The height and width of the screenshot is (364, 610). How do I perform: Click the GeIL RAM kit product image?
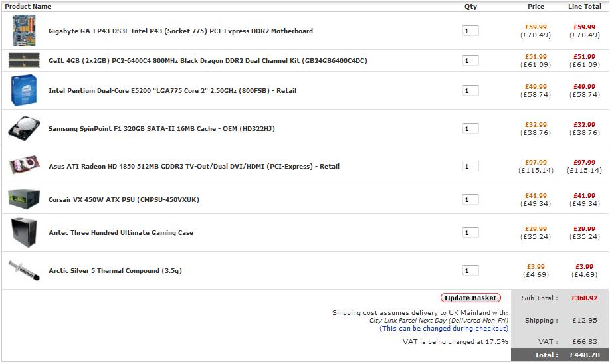coord(24,60)
